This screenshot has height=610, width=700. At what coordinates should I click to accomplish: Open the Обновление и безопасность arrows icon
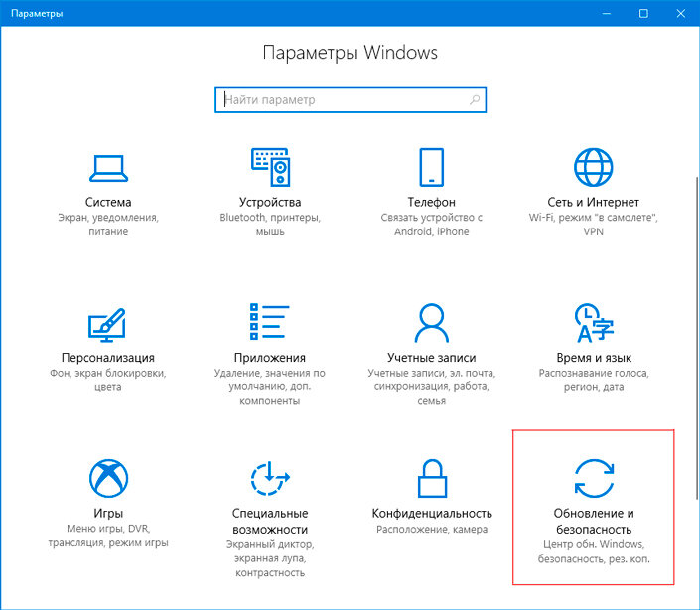coord(594,478)
